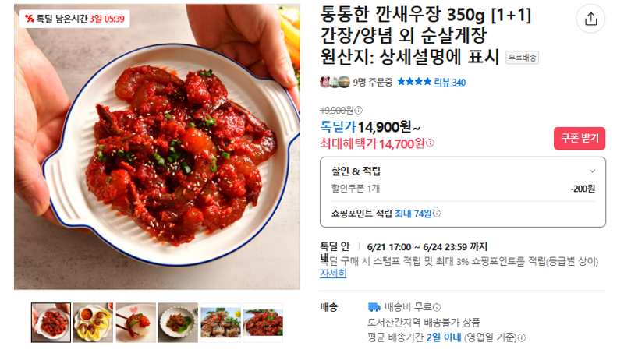Click the buyer profile avatars near 9명 주문중
This screenshot has height=364, width=624.
coord(335,83)
